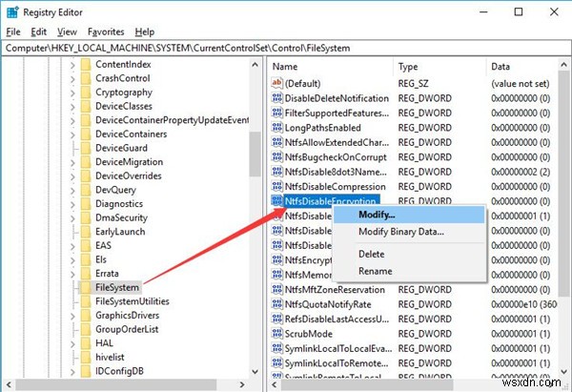Open the File menu
Screen dimensions: 572x392
tap(13, 32)
